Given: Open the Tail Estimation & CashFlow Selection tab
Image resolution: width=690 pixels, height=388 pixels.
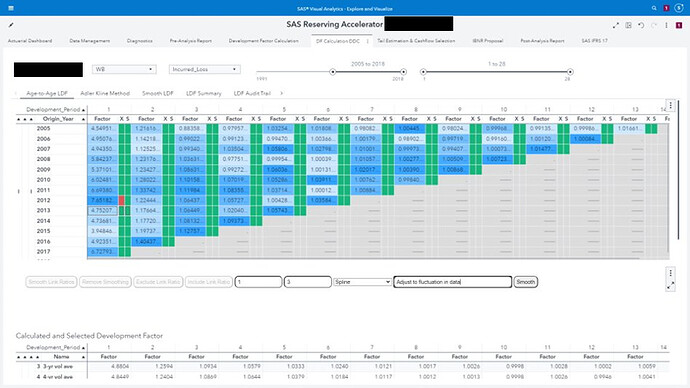Looking at the screenshot, I should (416, 40).
